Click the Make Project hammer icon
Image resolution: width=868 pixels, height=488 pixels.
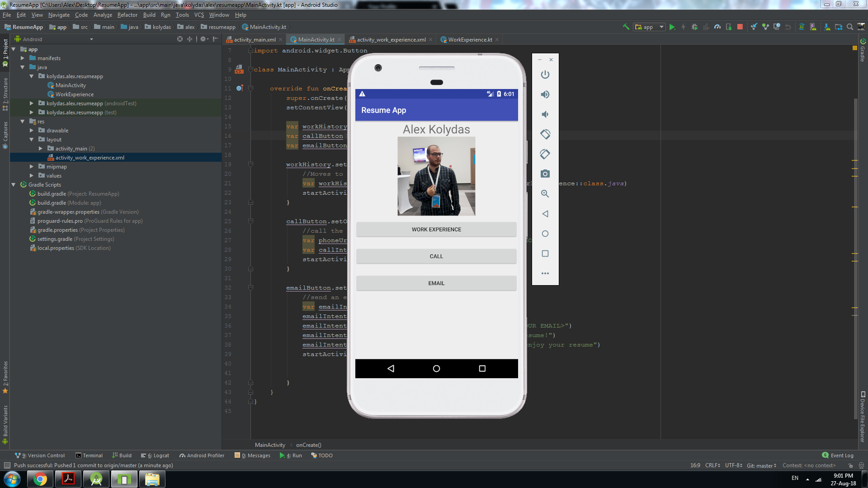625,27
